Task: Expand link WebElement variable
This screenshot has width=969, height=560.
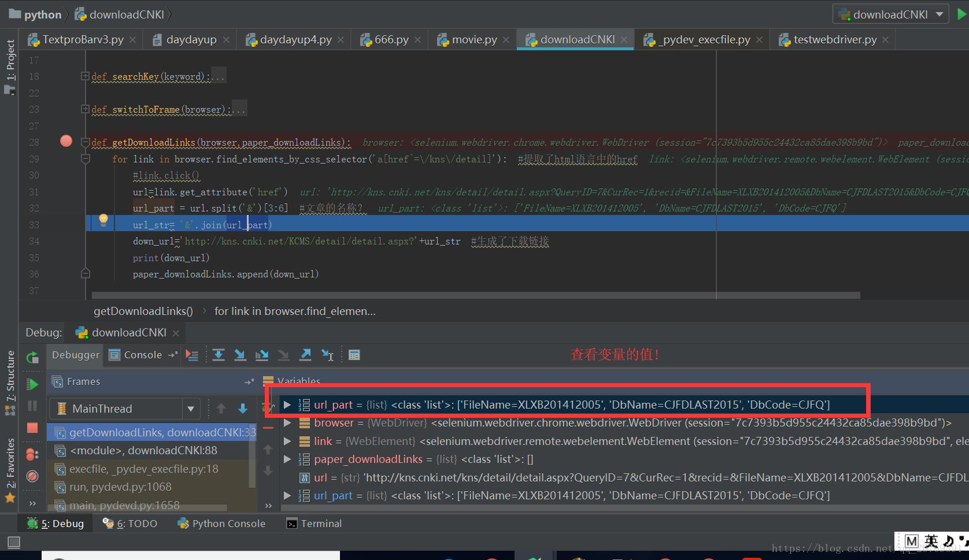Action: pyautogui.click(x=287, y=442)
